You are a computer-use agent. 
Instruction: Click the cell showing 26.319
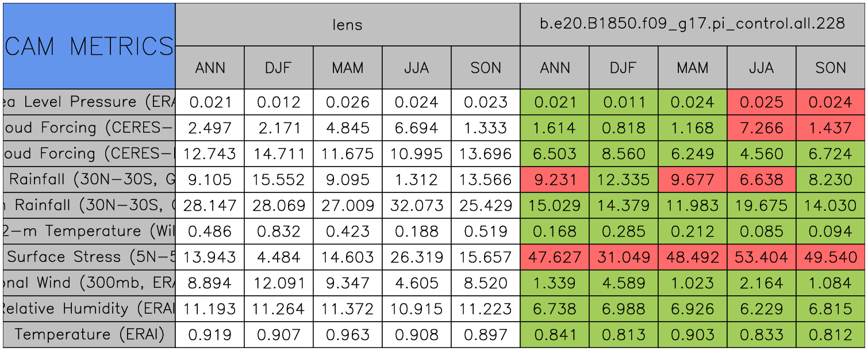click(416, 257)
